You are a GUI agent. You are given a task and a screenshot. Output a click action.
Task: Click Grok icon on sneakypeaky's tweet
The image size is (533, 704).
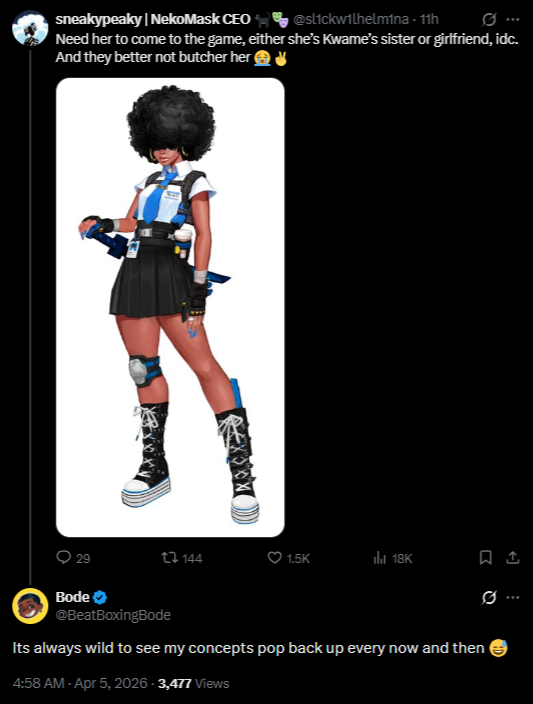pos(489,20)
